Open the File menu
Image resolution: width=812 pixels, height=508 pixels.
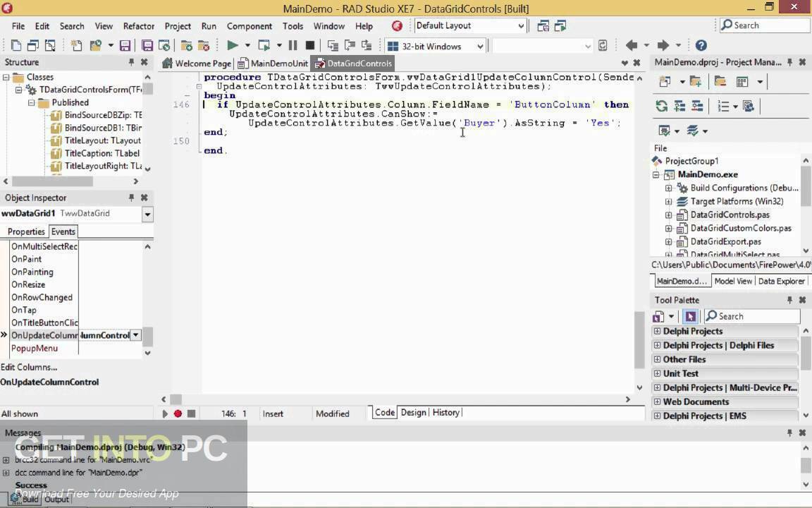[x=18, y=26]
